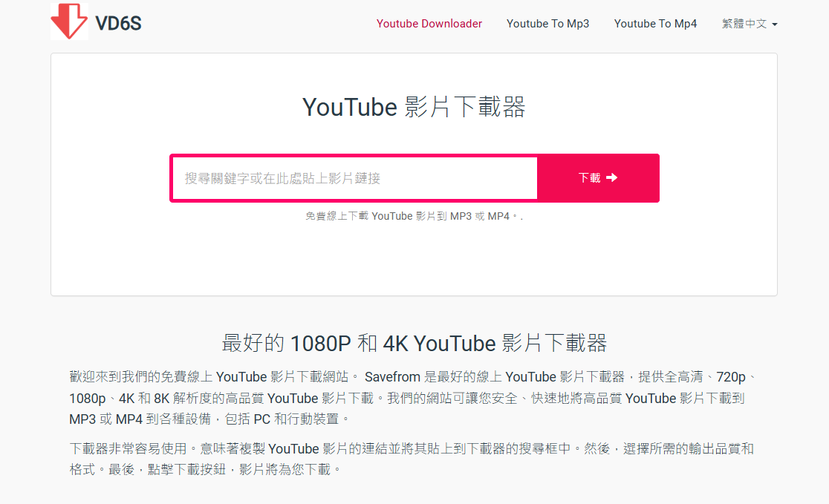829x504 pixels.
Task: Click the paragraph starting with 下載器非常容易使用
Action: pos(412,459)
